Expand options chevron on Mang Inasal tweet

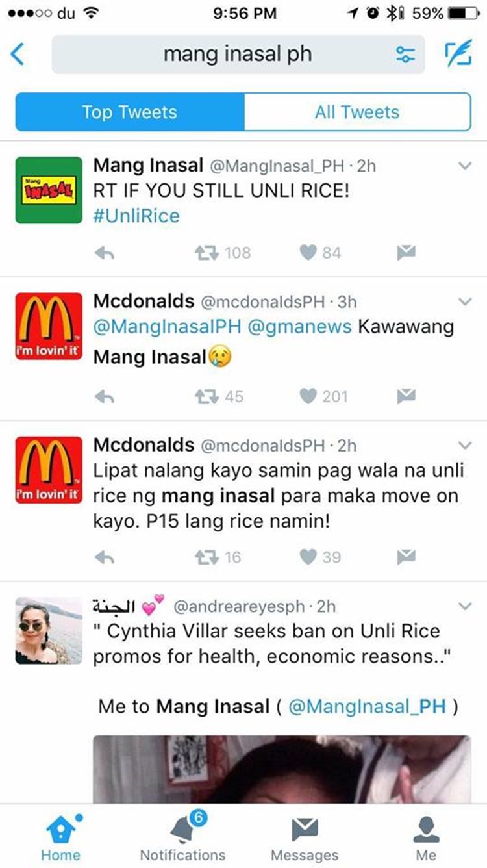[x=465, y=166]
